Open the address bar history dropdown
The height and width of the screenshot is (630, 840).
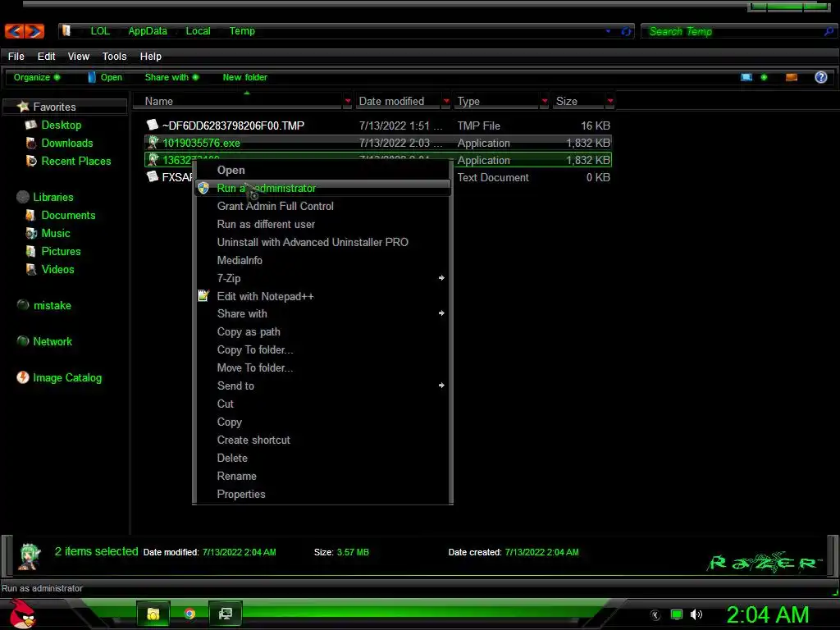coord(608,31)
